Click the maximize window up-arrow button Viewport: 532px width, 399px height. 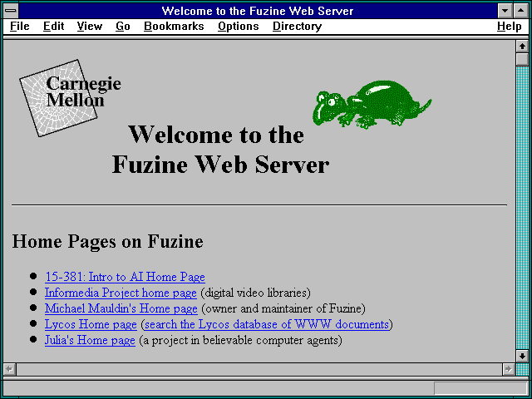(521, 11)
